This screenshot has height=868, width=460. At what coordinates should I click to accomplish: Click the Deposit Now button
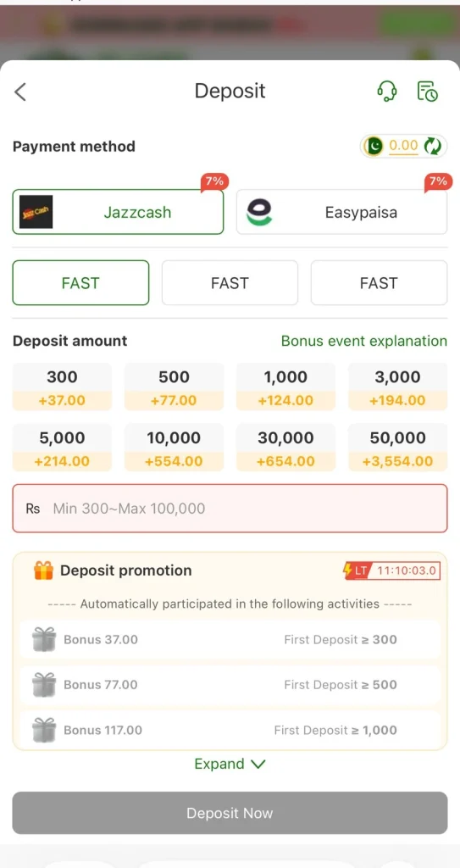(x=230, y=813)
